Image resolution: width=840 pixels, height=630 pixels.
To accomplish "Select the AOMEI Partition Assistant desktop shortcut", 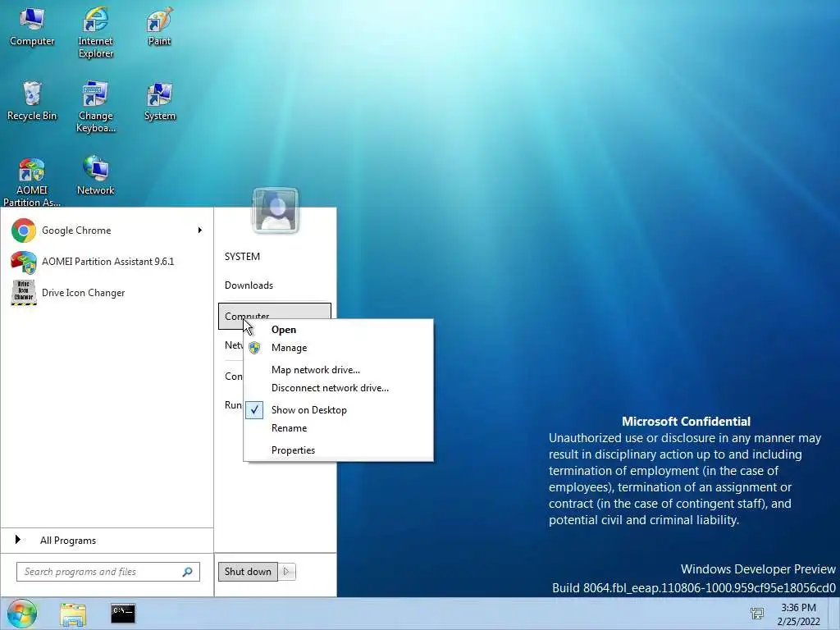I will coord(32,181).
